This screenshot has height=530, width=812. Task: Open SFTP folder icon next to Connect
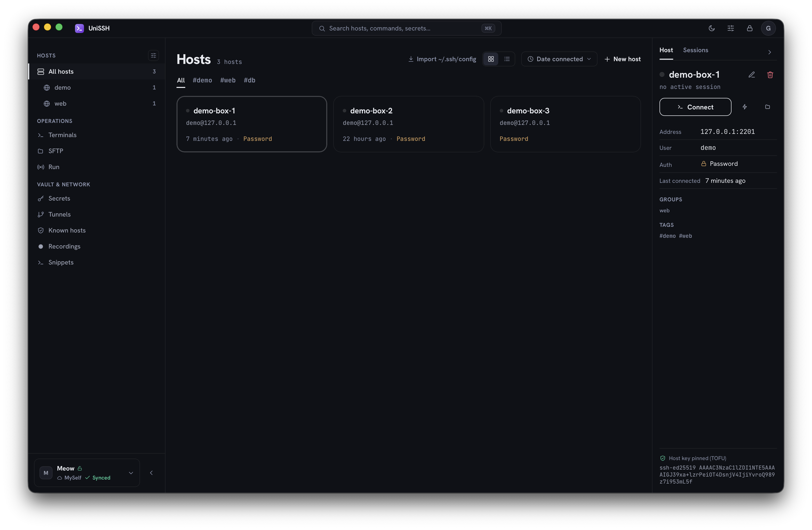pyautogui.click(x=768, y=107)
